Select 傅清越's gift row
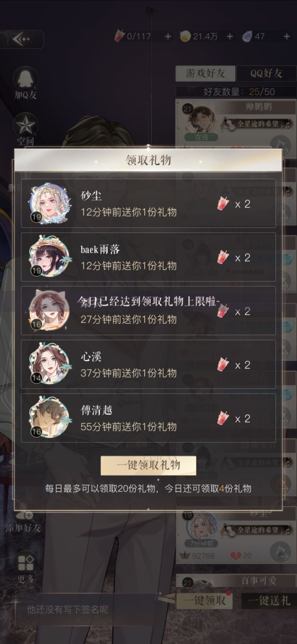297x644 pixels. pyautogui.click(x=148, y=418)
